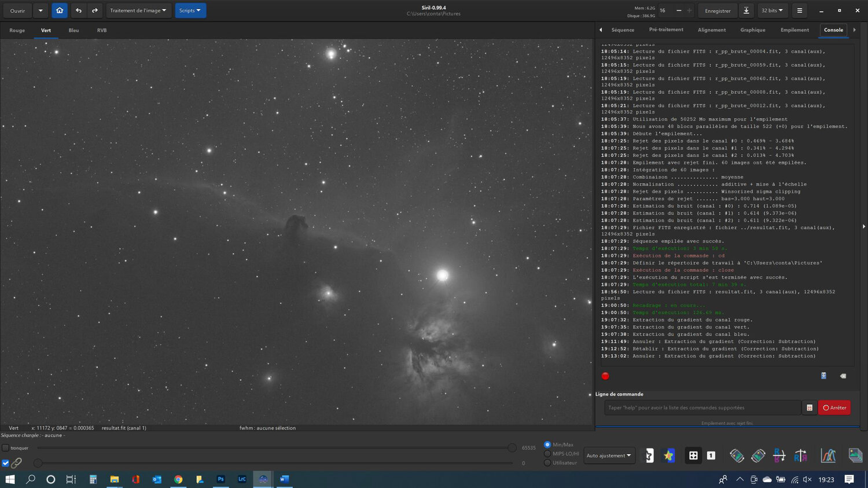This screenshot has width=868, height=488.
Task: Switch to the Rouge channel tab
Action: 17,30
